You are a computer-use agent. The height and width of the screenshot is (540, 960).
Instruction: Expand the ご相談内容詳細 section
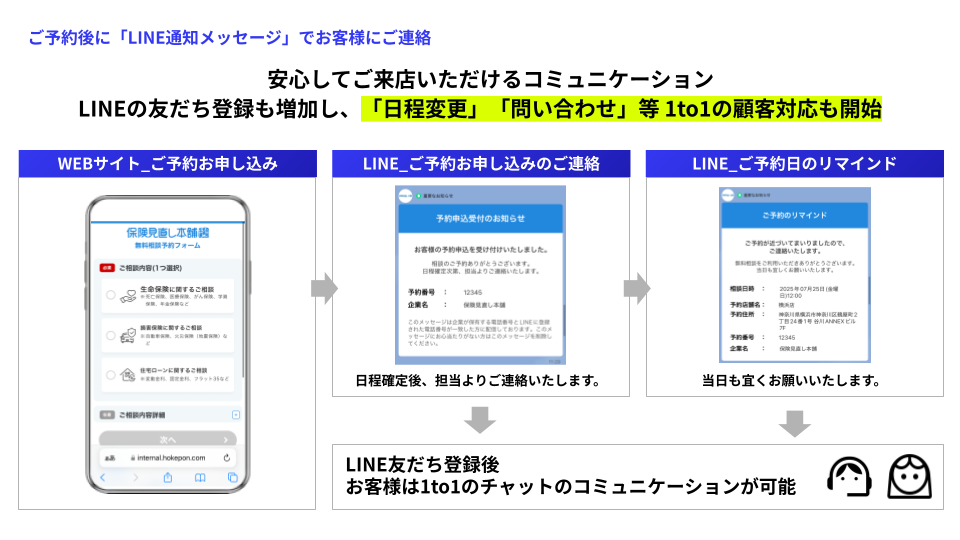236,415
